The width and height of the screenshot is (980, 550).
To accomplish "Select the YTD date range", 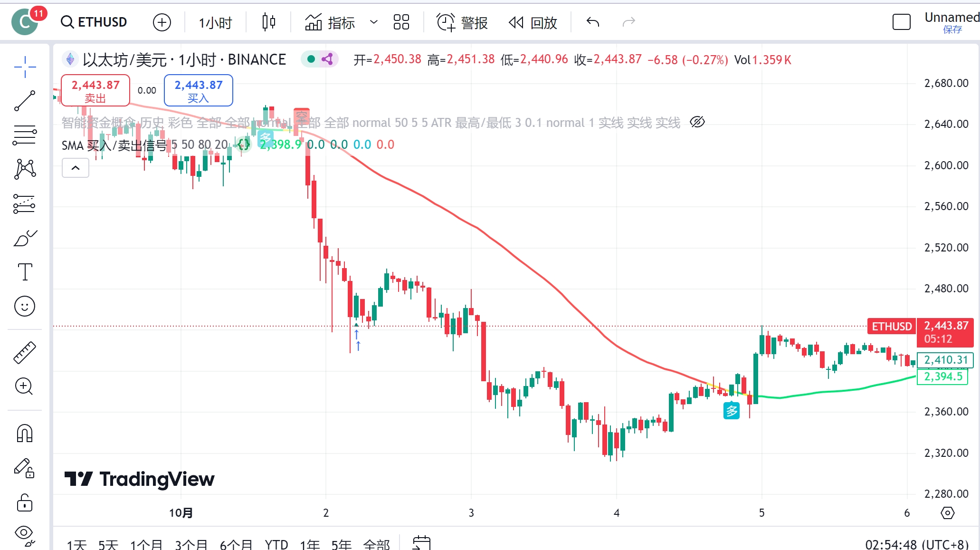I will coord(276,544).
